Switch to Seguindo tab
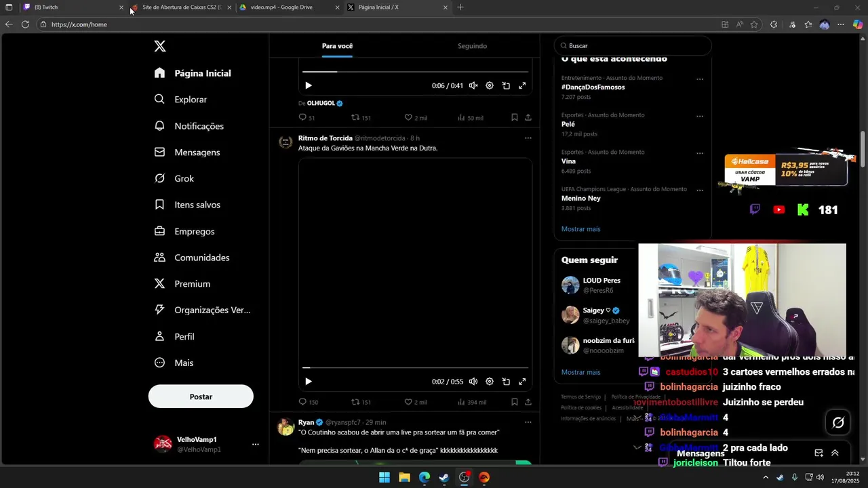The width and height of the screenshot is (868, 488). point(472,46)
